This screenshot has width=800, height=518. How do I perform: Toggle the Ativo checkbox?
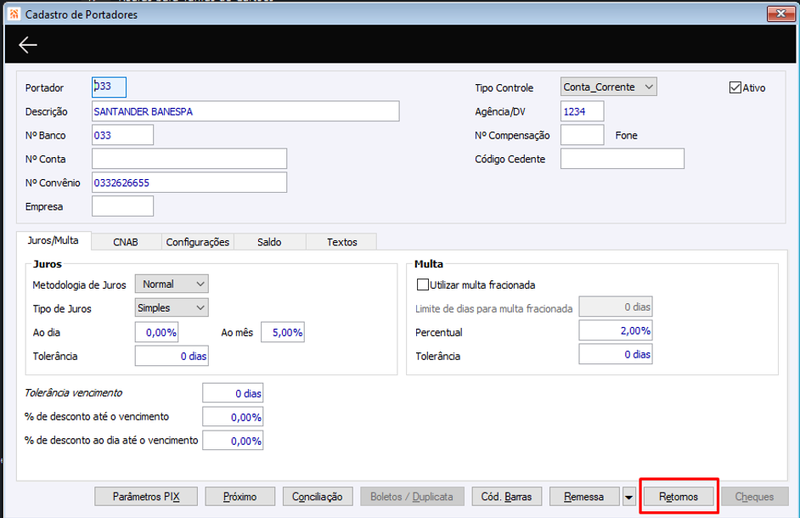[x=735, y=88]
